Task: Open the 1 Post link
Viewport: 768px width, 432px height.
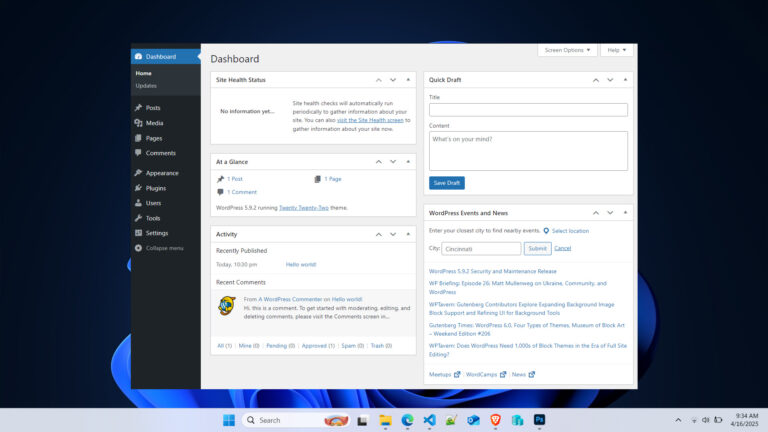Action: [235, 179]
